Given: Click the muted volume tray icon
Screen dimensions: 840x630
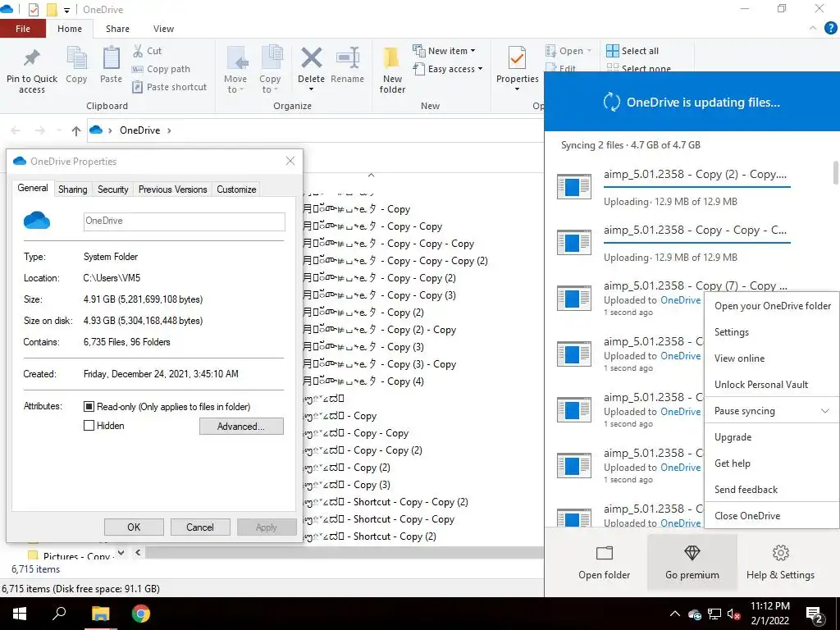Looking at the screenshot, I should pyautogui.click(x=734, y=614).
